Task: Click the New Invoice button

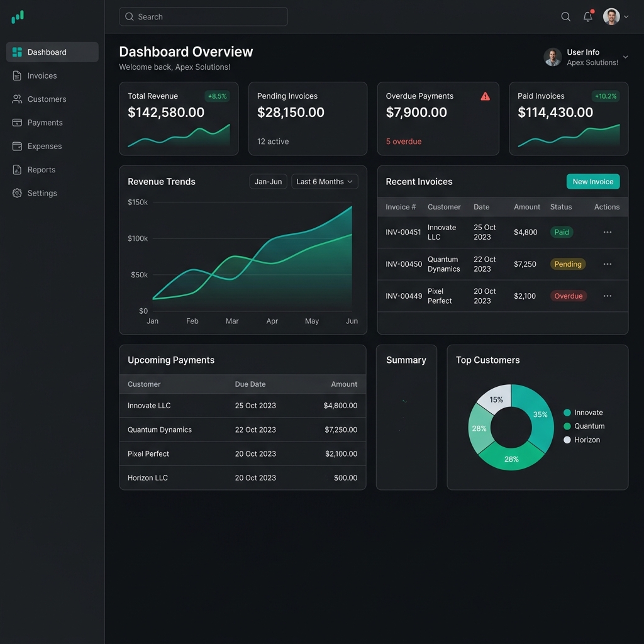Action: 592,182
